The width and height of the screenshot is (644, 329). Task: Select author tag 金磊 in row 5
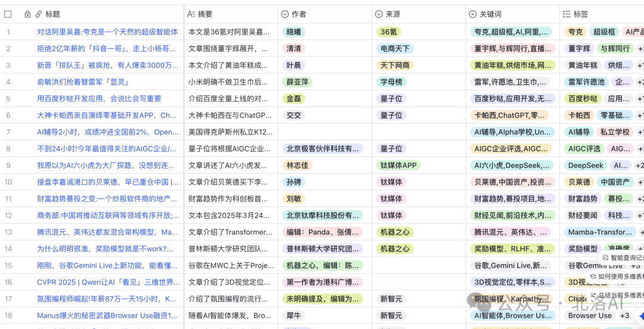tap(293, 98)
